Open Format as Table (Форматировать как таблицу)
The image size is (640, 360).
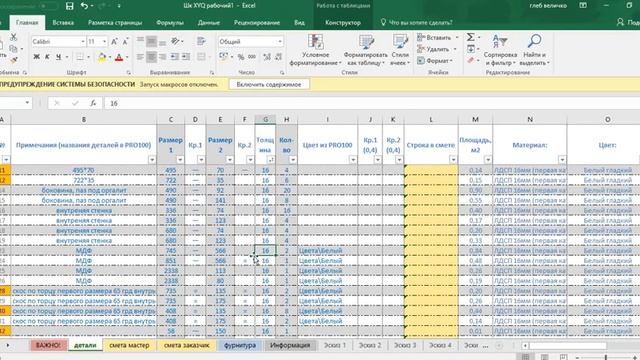click(x=365, y=50)
